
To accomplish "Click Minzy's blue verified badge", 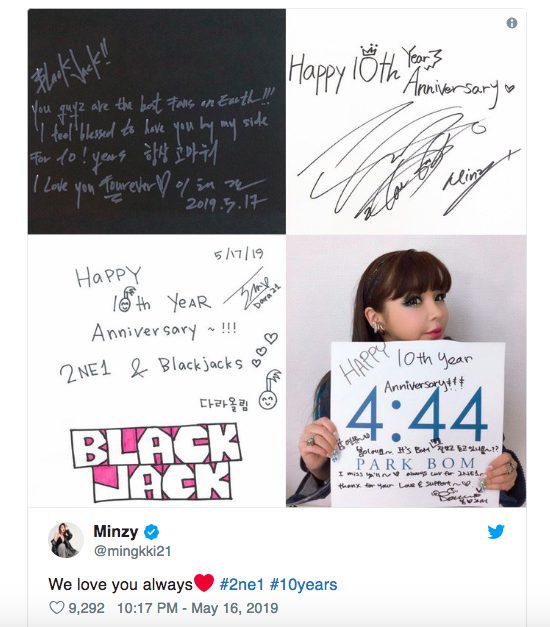I will click(x=152, y=532).
